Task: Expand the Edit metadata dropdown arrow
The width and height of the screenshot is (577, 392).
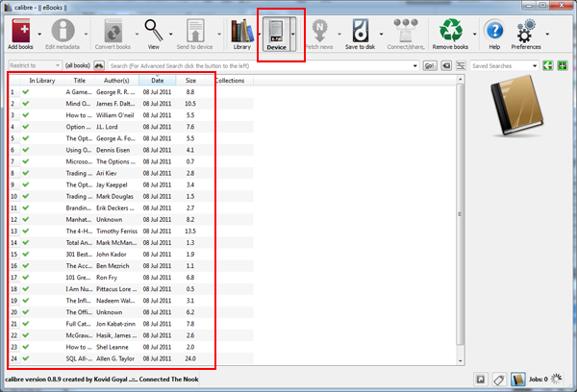Action: pos(87,35)
